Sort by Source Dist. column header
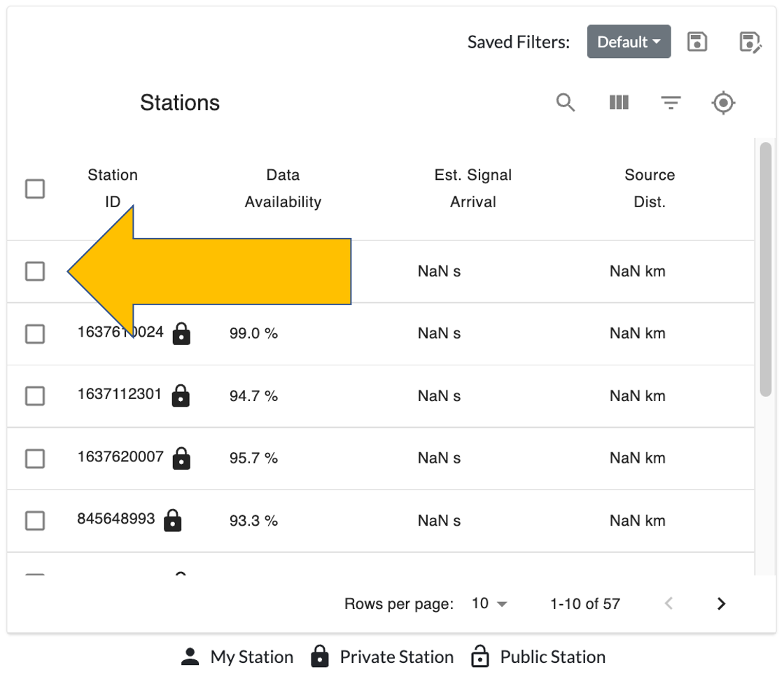The height and width of the screenshot is (679, 784). (x=650, y=188)
